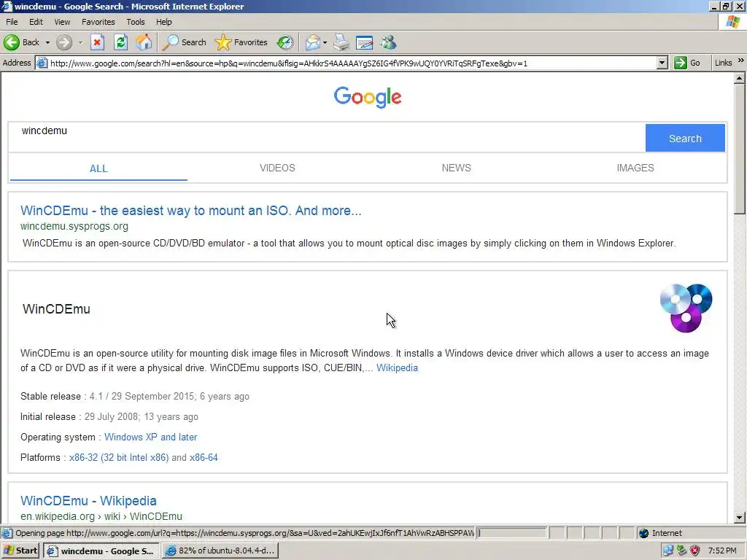Click the wincdemu search input box
The image size is (747, 560).
tap(327, 138)
